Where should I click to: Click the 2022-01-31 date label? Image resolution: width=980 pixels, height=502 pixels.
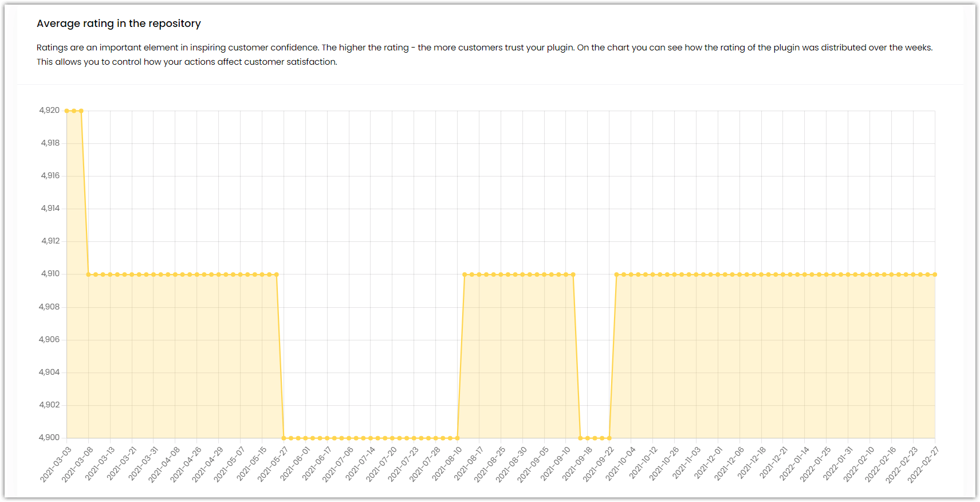838,465
